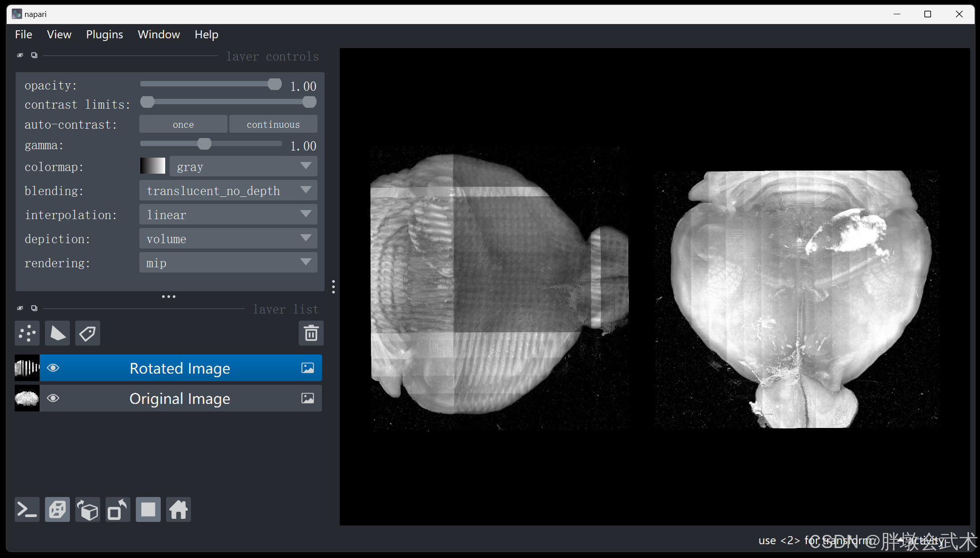Viewport: 980px width, 558px height.
Task: Expand the blending mode dropdown
Action: 228,191
